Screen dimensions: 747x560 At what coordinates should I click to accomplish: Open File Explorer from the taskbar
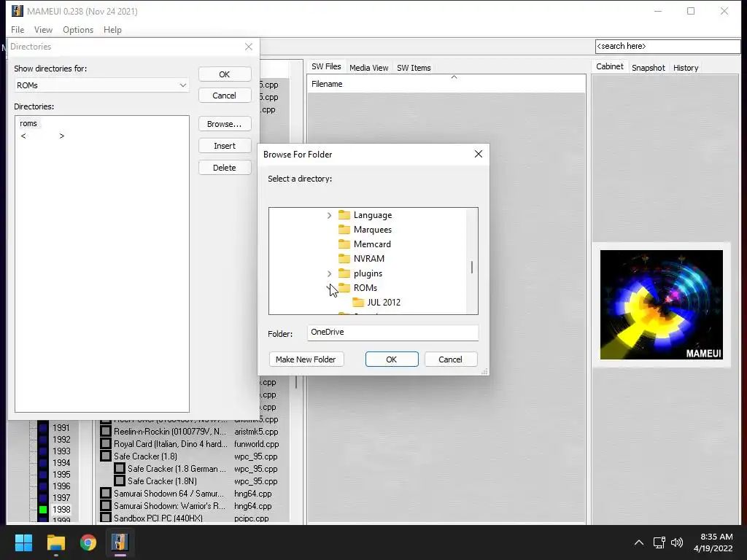pos(55,542)
